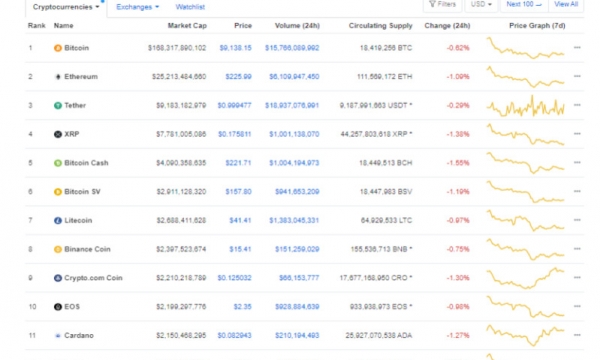Open the more-options menu for XRP row
Image resolution: width=600 pixels, height=360 pixels.
click(577, 134)
